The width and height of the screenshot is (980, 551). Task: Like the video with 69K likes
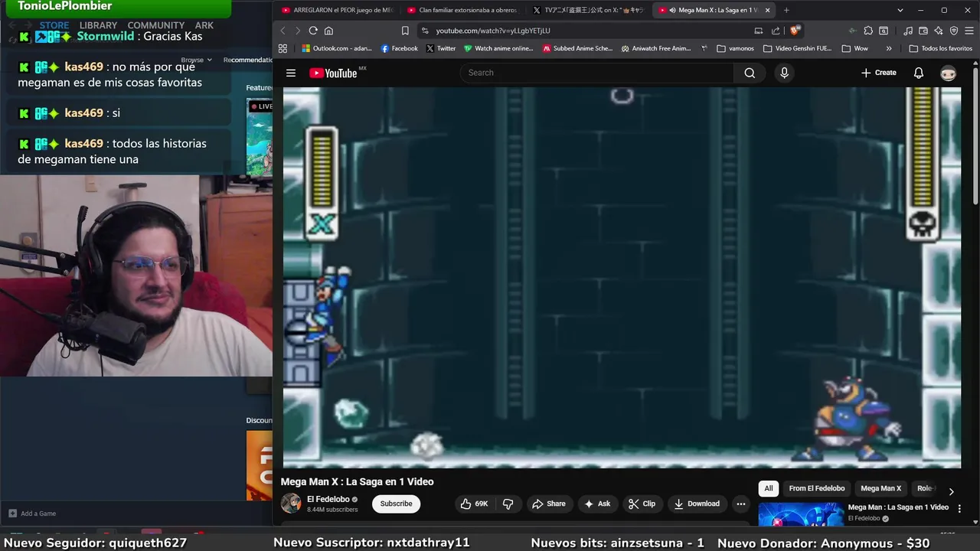(x=475, y=504)
